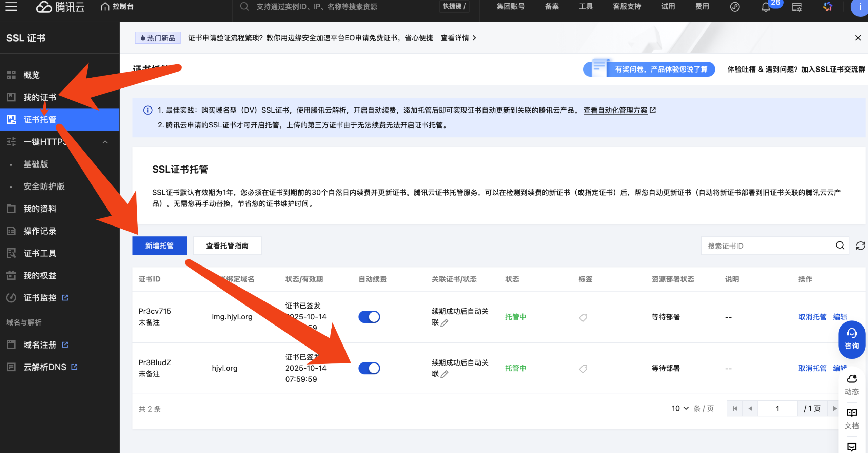This screenshot has width=868, height=453.
Task: Refresh the certificate hosting list
Action: (x=860, y=245)
